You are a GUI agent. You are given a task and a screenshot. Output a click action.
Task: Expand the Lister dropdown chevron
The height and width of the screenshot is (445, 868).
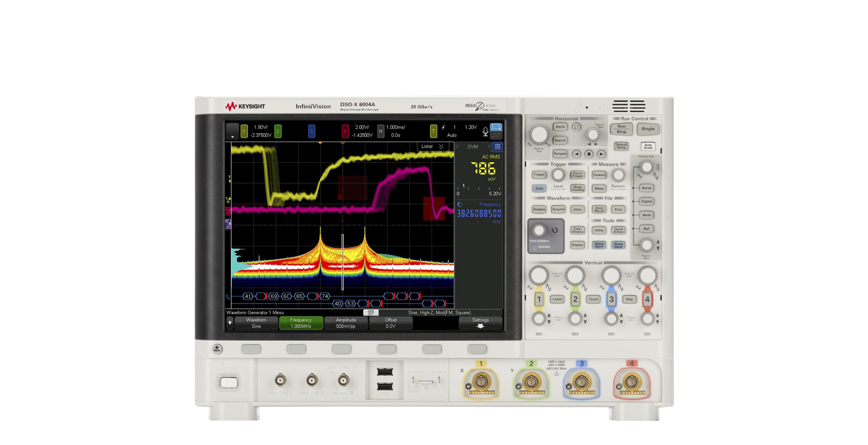pyautogui.click(x=441, y=146)
